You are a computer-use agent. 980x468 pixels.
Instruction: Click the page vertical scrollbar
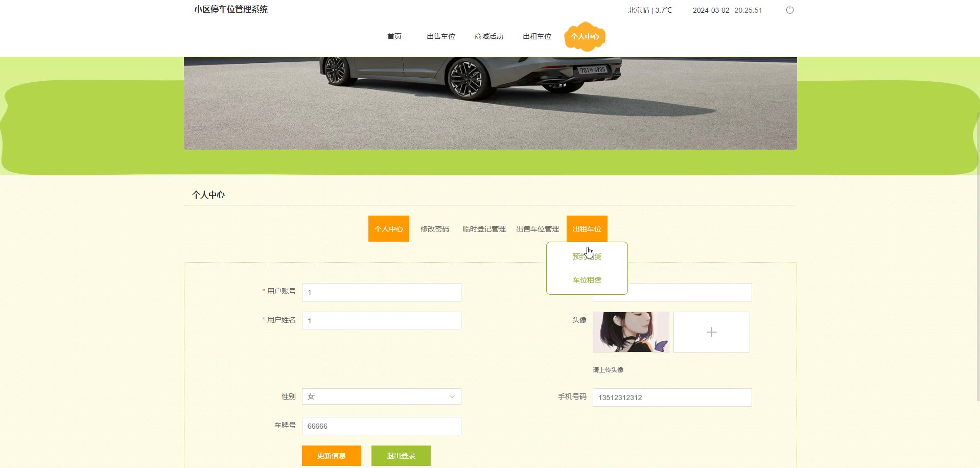point(978,255)
